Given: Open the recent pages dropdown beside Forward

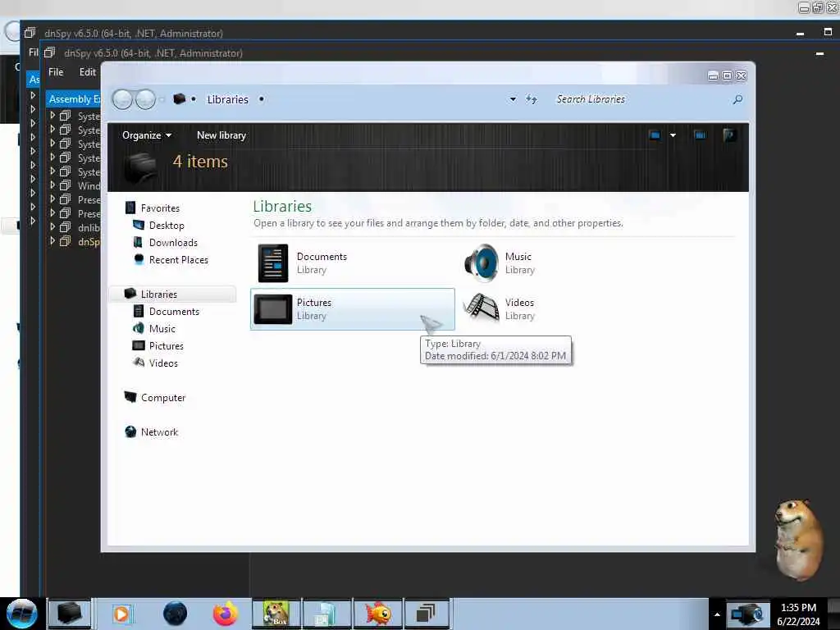Looking at the screenshot, I should [x=162, y=99].
